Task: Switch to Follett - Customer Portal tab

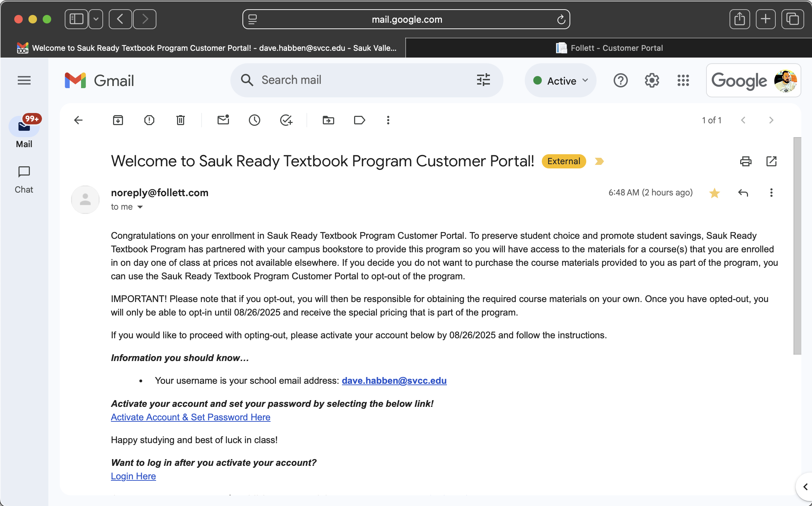Action: coord(609,48)
